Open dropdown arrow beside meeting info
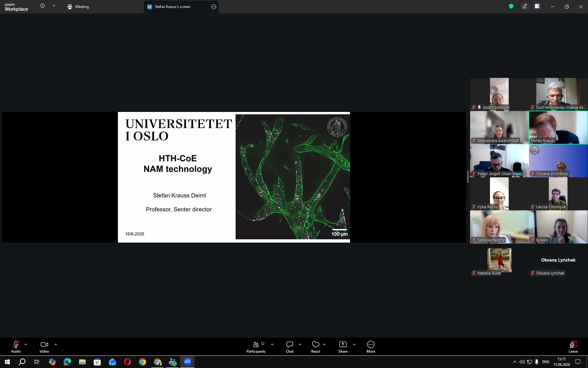Viewport: 588px width, 368px height. point(54,6)
